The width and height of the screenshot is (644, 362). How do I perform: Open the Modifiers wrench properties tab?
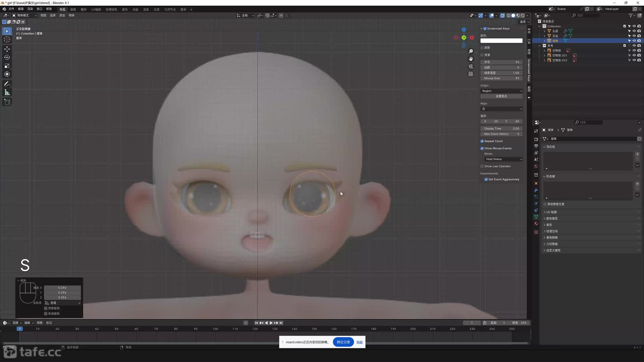tap(536, 190)
